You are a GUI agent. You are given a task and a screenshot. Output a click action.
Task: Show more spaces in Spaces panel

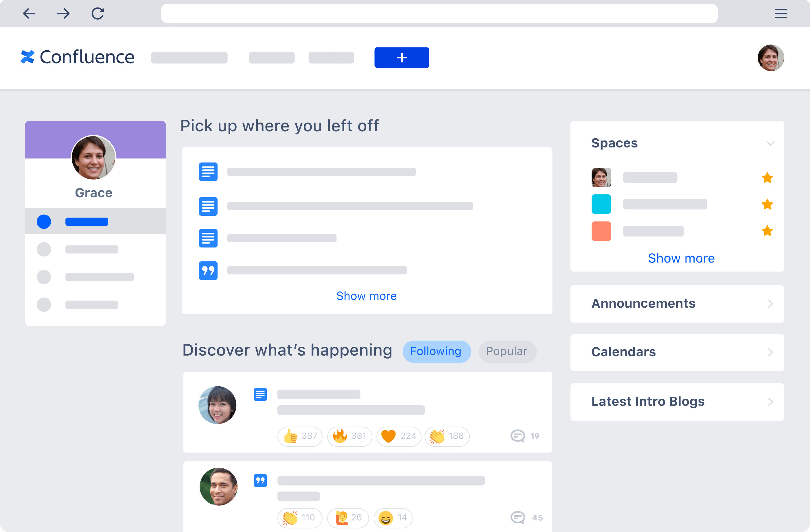[681, 258]
